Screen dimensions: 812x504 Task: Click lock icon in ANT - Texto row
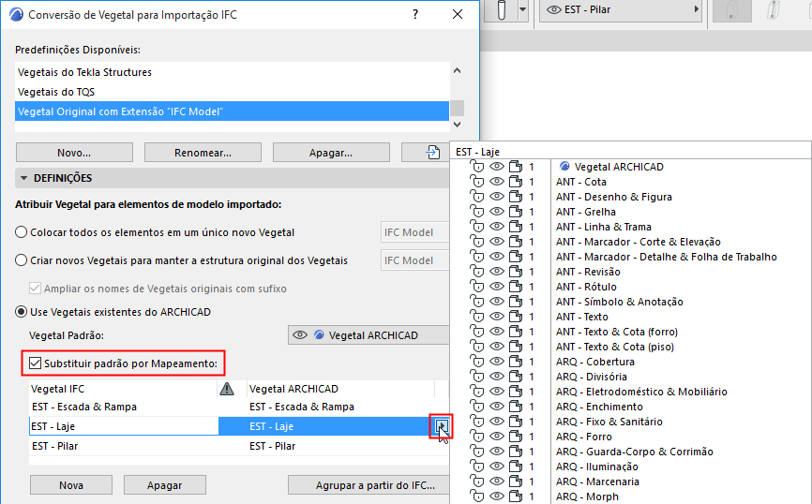click(x=477, y=317)
